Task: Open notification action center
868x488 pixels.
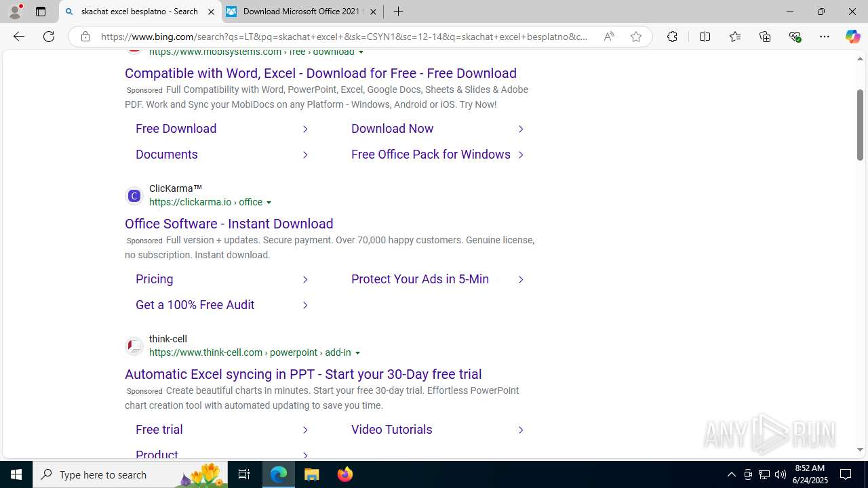Action: [x=846, y=474]
